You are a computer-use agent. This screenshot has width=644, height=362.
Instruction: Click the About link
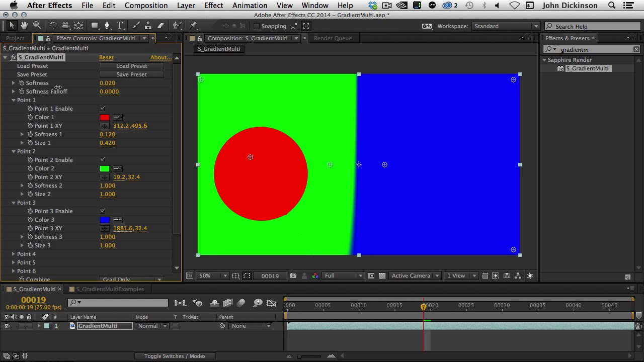[161, 57]
